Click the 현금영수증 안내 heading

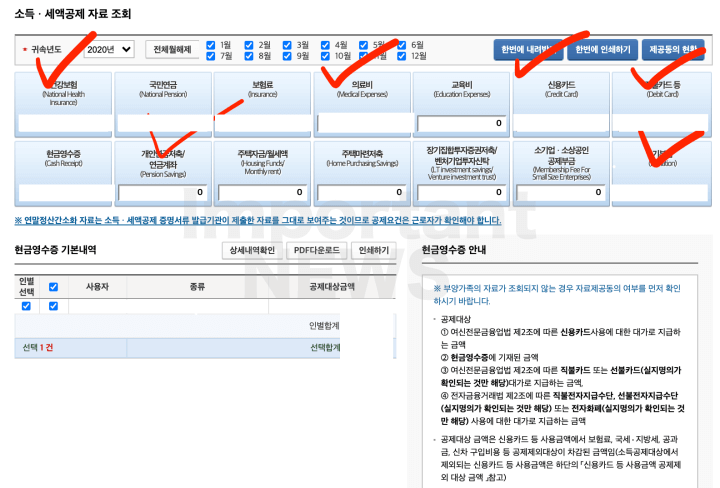tap(454, 250)
